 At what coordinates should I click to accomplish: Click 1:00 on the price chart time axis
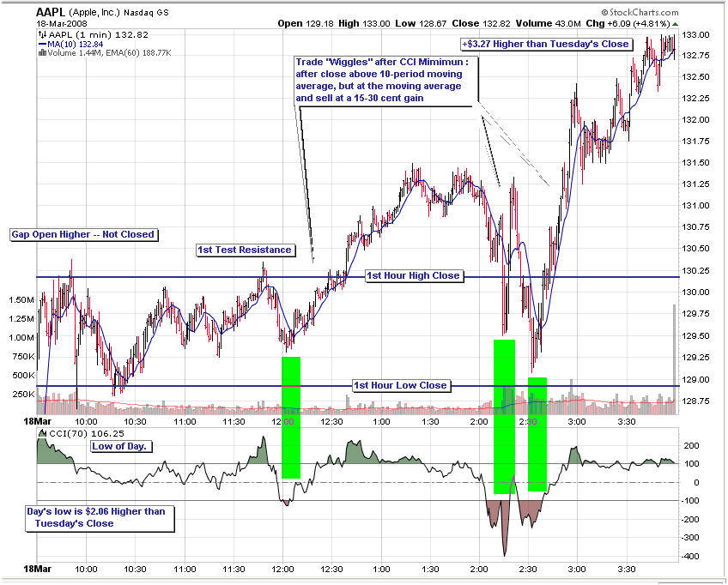pos(382,422)
